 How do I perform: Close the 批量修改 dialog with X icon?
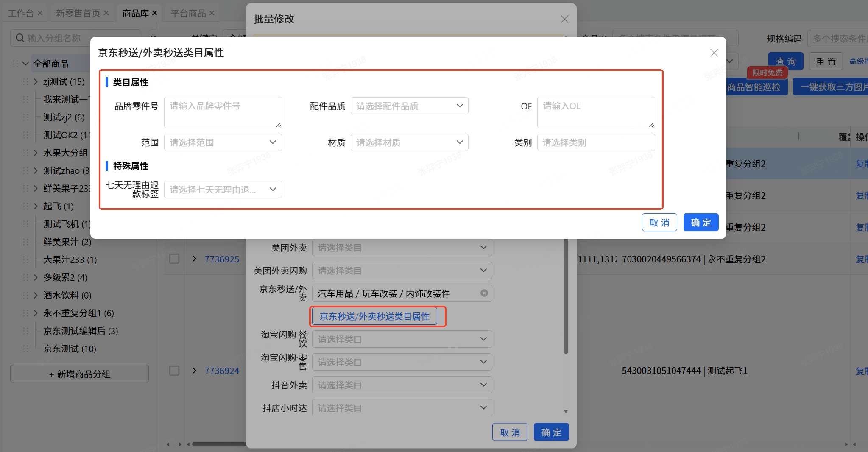[x=564, y=19]
